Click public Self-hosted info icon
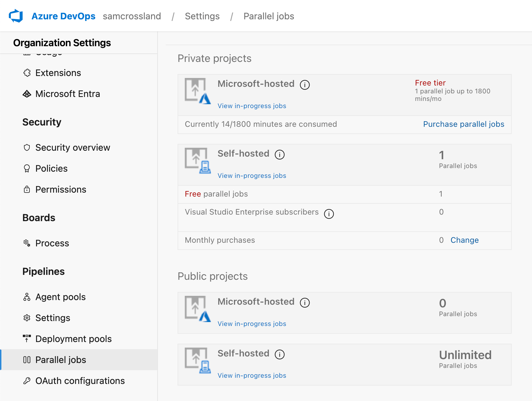This screenshot has height=401, width=532. tap(279, 354)
